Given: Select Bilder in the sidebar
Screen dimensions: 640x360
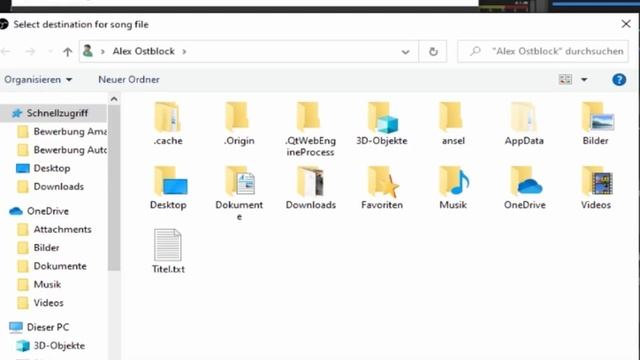Looking at the screenshot, I should click(x=39, y=248).
